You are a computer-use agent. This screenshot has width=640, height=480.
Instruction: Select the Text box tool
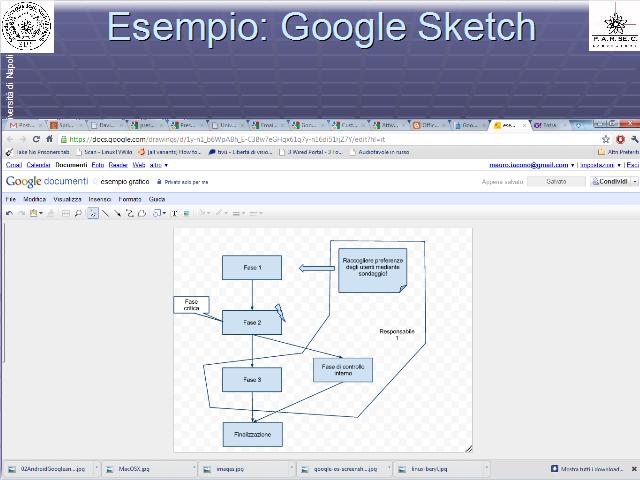point(174,213)
